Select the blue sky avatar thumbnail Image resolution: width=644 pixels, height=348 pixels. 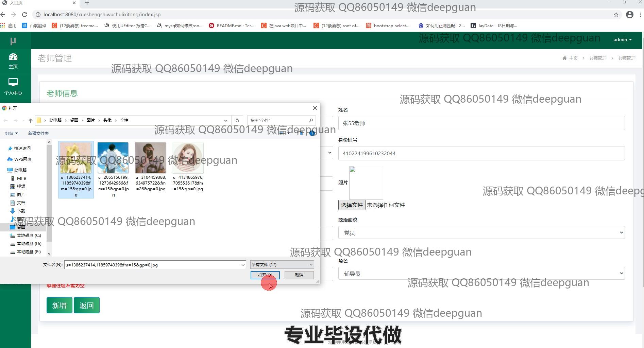tap(113, 158)
